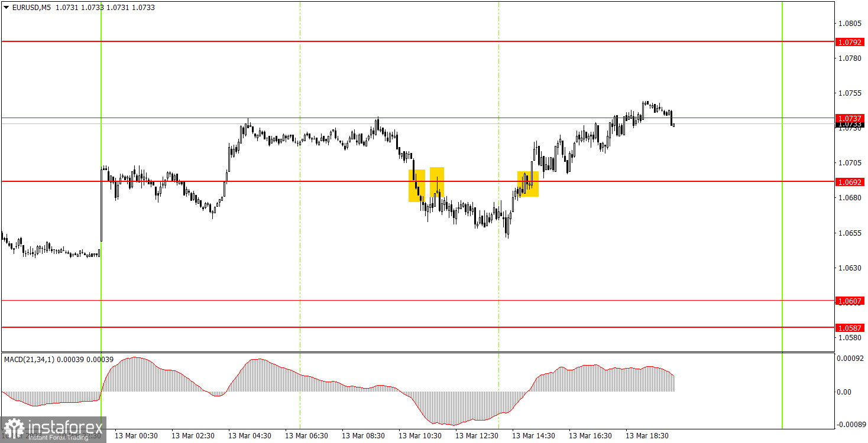Select the red horizontal line at 1.0792

pos(417,42)
